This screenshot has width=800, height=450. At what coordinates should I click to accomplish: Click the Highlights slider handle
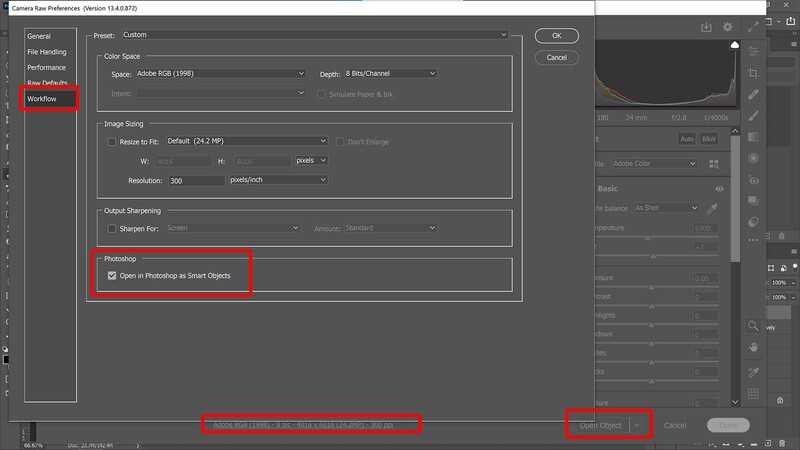click(x=652, y=325)
